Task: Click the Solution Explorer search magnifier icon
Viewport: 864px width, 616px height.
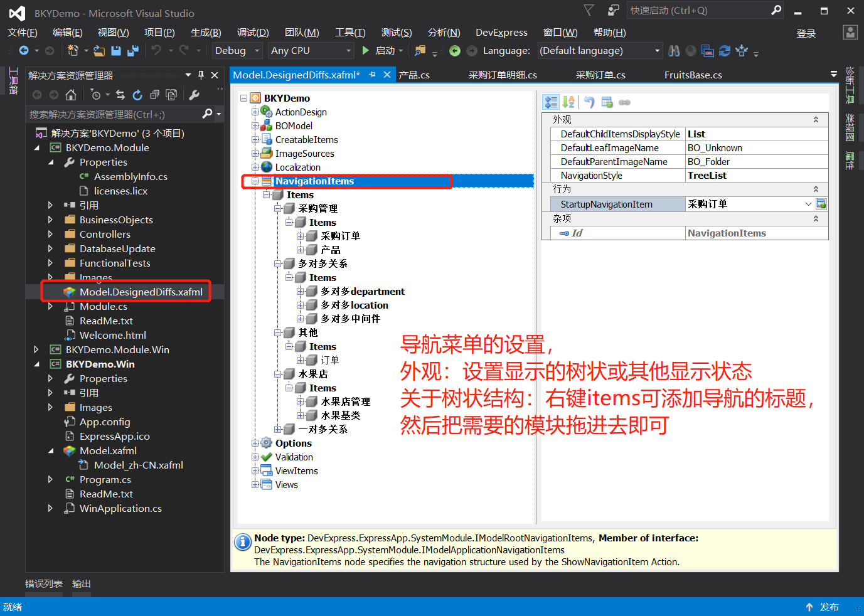Action: (x=207, y=114)
